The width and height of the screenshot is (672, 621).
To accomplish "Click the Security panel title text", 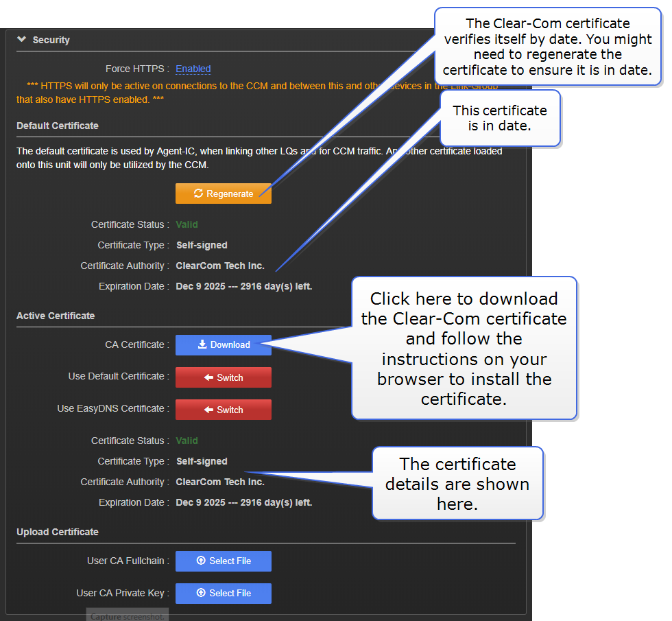I will click(51, 40).
